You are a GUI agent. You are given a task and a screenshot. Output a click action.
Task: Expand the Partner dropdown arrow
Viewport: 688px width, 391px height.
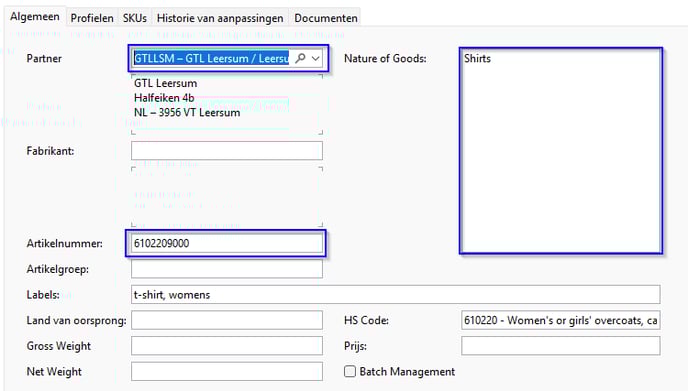316,58
